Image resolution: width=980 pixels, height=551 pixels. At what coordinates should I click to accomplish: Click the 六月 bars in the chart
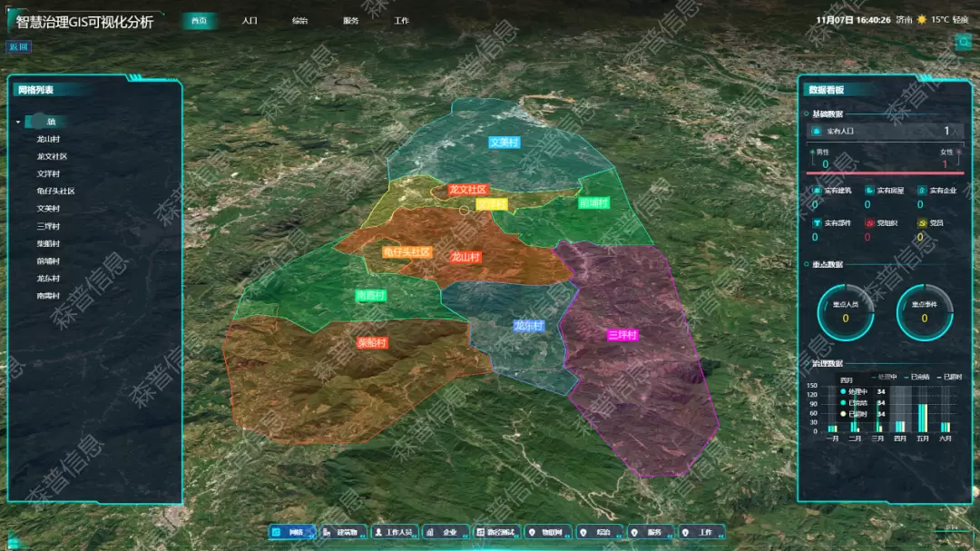[x=946, y=428]
